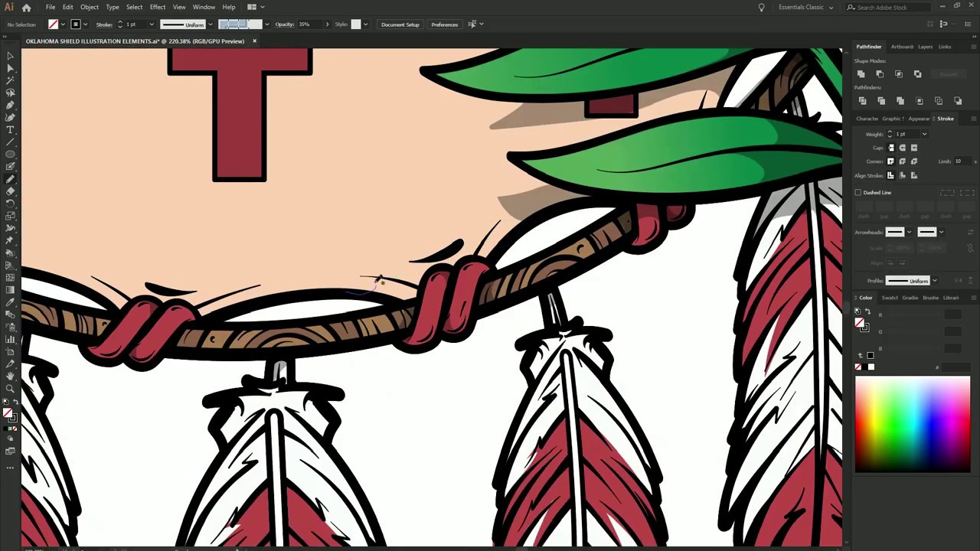Screen dimensions: 980x551
Task: Choose the Butt Cap option
Action: tap(890, 148)
